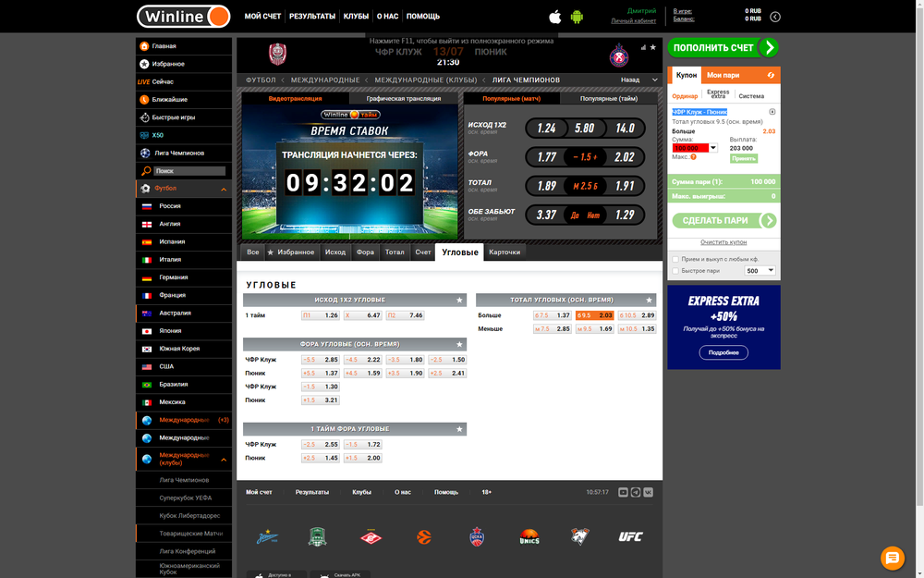Click the UNICS club logo
Viewport: 924px width, 578px height.
point(529,536)
